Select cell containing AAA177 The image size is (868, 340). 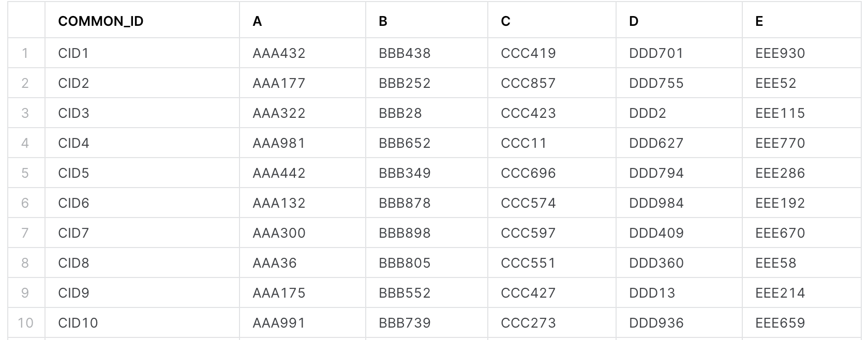point(279,83)
